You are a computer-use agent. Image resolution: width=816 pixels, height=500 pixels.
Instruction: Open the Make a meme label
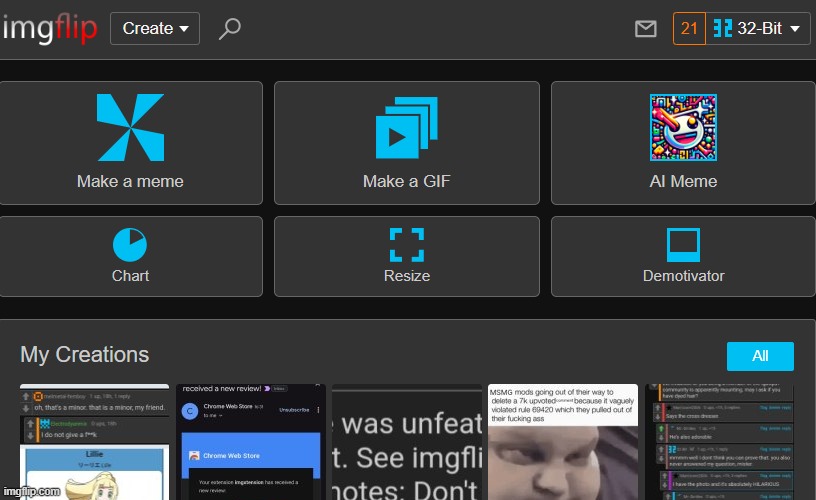130,182
